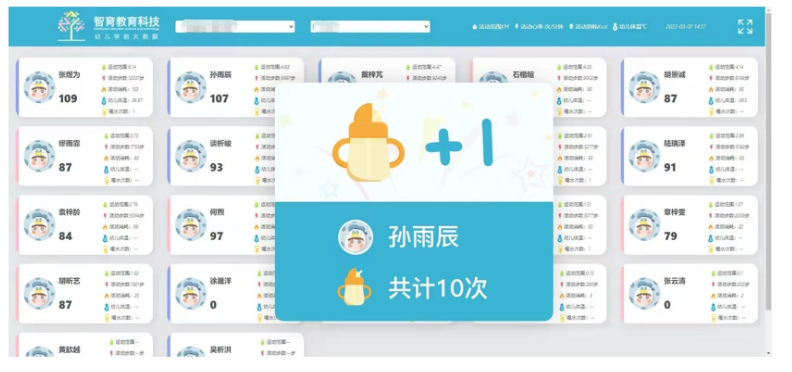Viewport: 792px width, 372px height.
Task: Click 缪雨霏 student name
Action: [x=69, y=144]
